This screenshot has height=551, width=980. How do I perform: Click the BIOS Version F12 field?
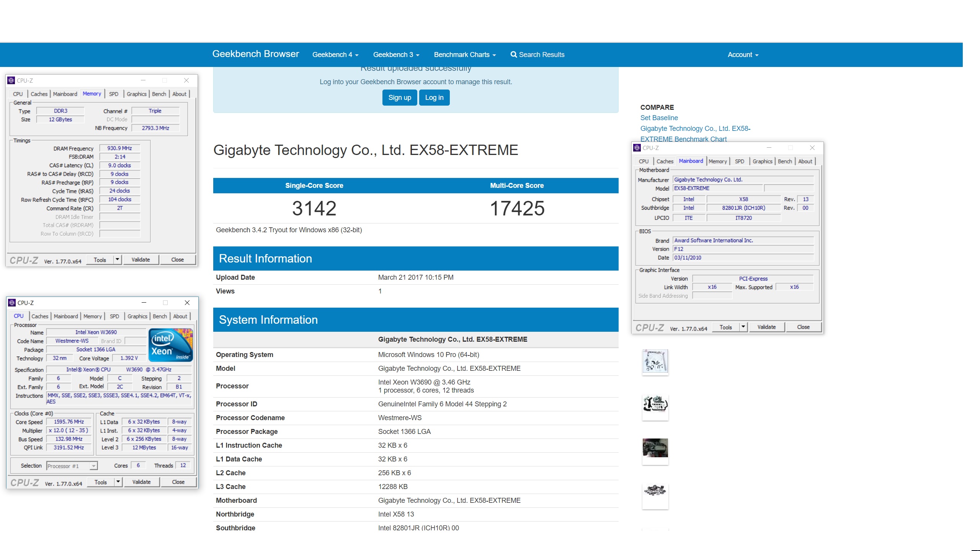743,249
